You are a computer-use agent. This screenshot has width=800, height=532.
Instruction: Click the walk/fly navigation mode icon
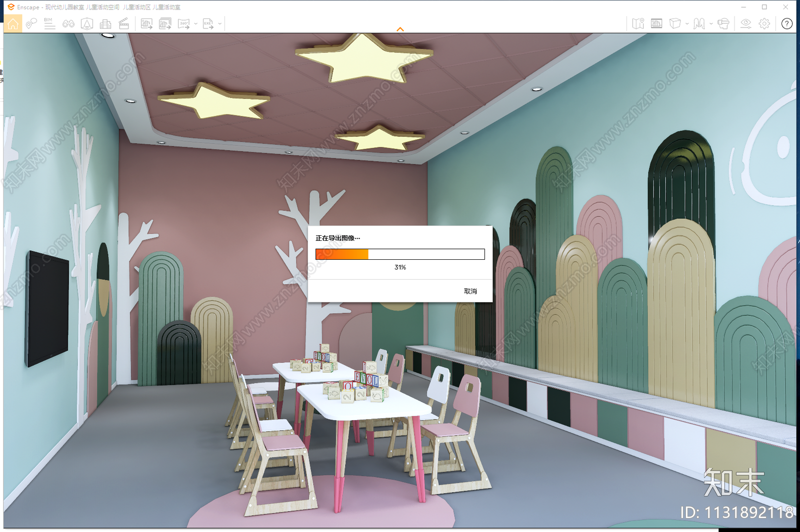[x=699, y=23]
